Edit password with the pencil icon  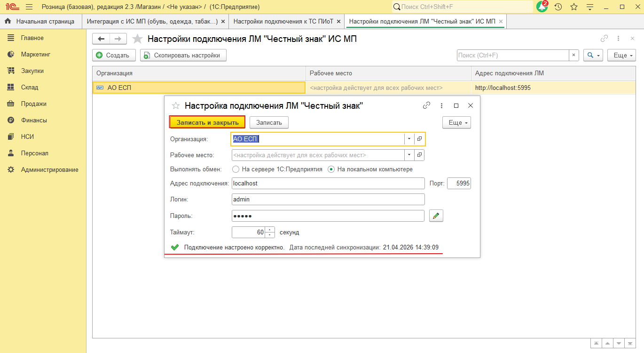tap(436, 216)
